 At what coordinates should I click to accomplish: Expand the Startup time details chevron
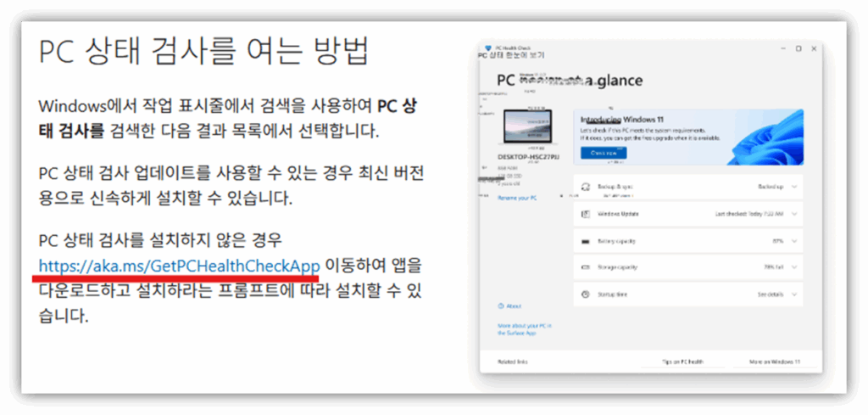tap(793, 294)
